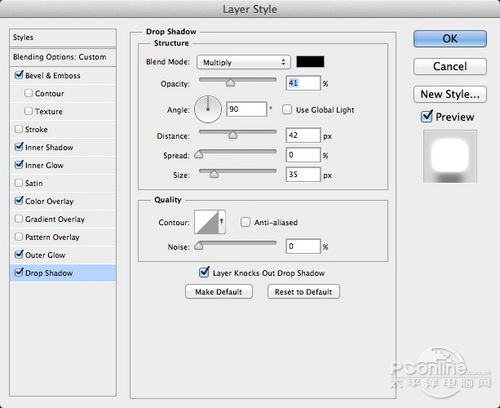
Task: Toggle Layer Knocks Out Drop Shadow
Action: point(204,273)
